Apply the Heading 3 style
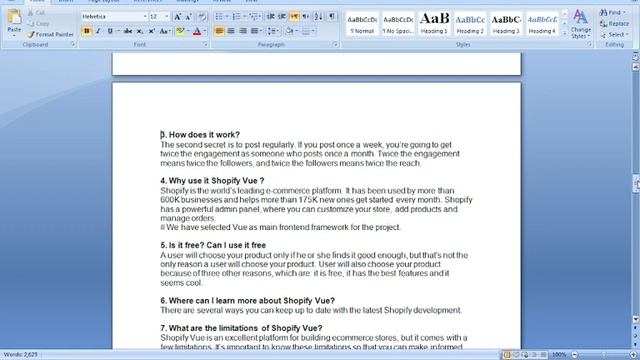The height and width of the screenshot is (360, 640). pos(506,24)
